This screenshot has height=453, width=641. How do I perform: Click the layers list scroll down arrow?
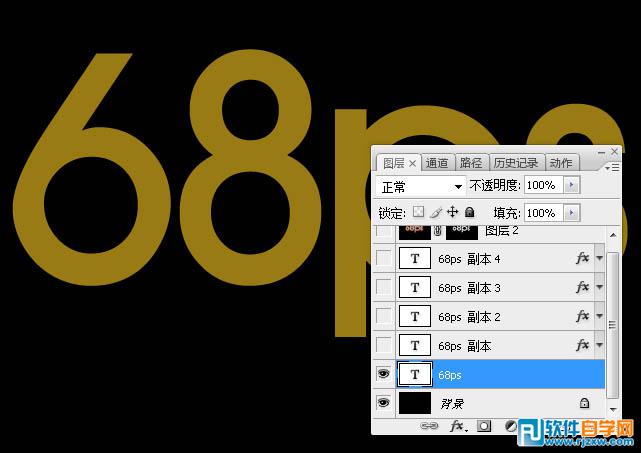pos(613,409)
